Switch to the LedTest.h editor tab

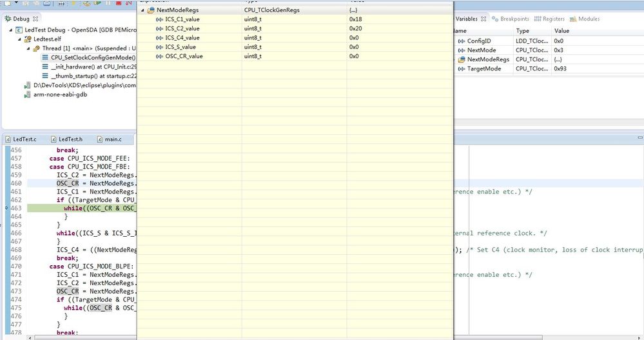coord(67,139)
